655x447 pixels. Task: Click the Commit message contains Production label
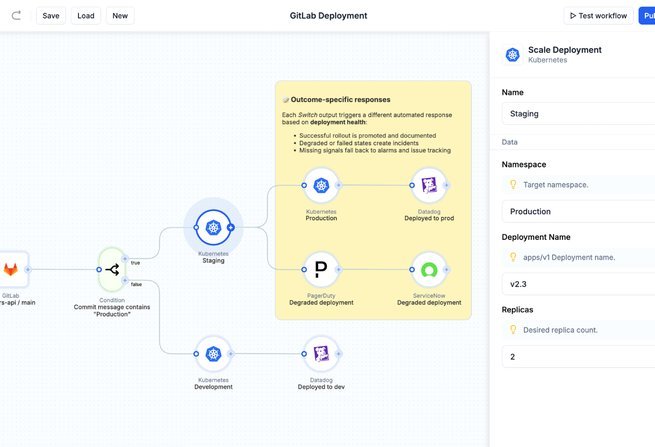(112, 310)
